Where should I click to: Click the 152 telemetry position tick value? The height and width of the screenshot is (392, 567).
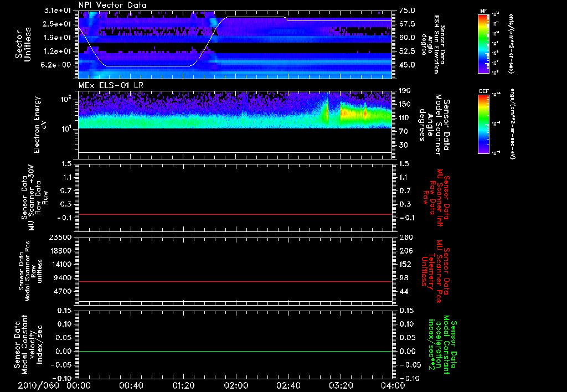405,264
